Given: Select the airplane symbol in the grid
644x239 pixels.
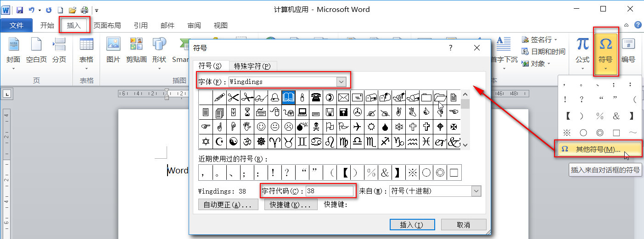Looking at the screenshot, I should point(357,126).
